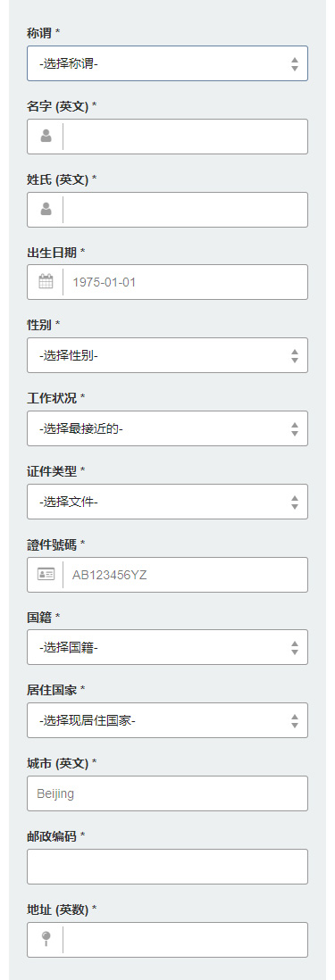
Task: Open the 工作状况 dropdown
Action: [168, 428]
